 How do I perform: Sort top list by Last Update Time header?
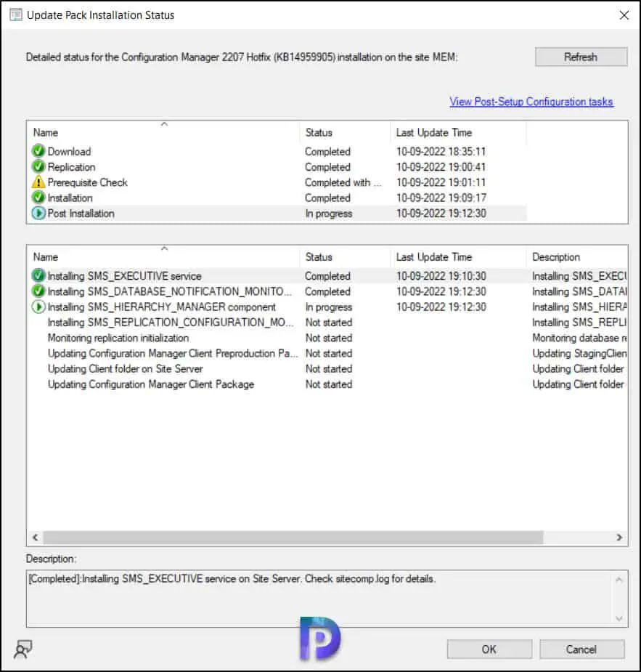(458, 132)
